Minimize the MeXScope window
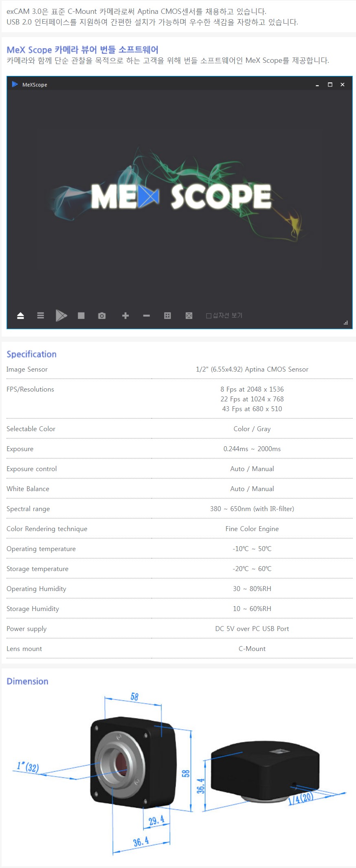This screenshot has height=868, width=356. tap(317, 85)
